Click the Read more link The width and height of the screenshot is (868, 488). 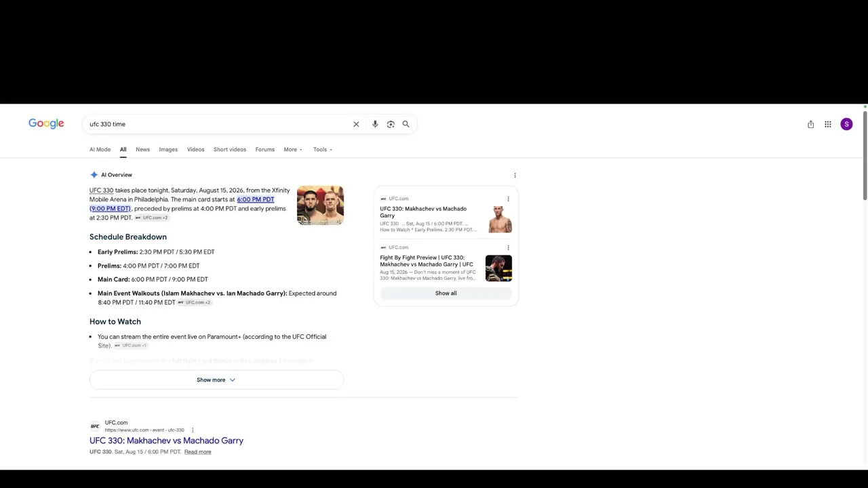197,452
